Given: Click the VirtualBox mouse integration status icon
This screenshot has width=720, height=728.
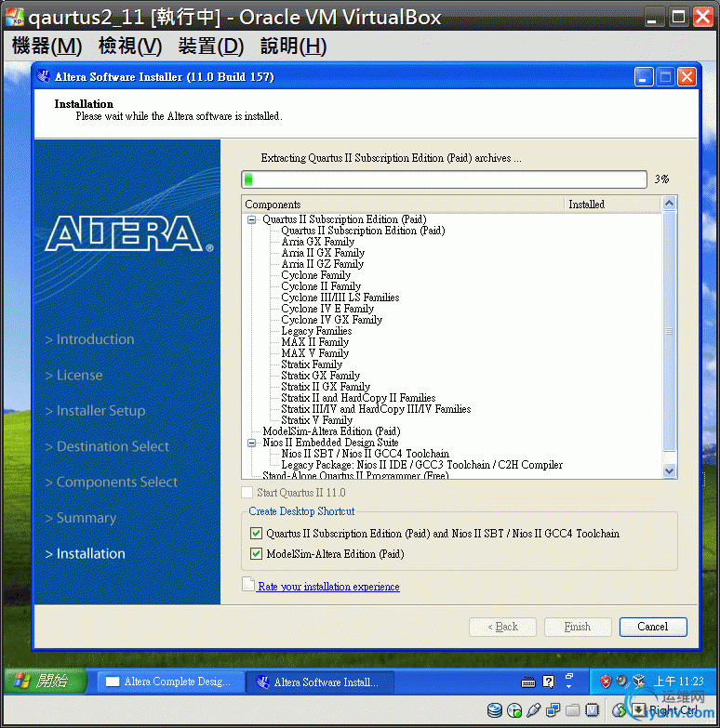Looking at the screenshot, I should (620, 710).
